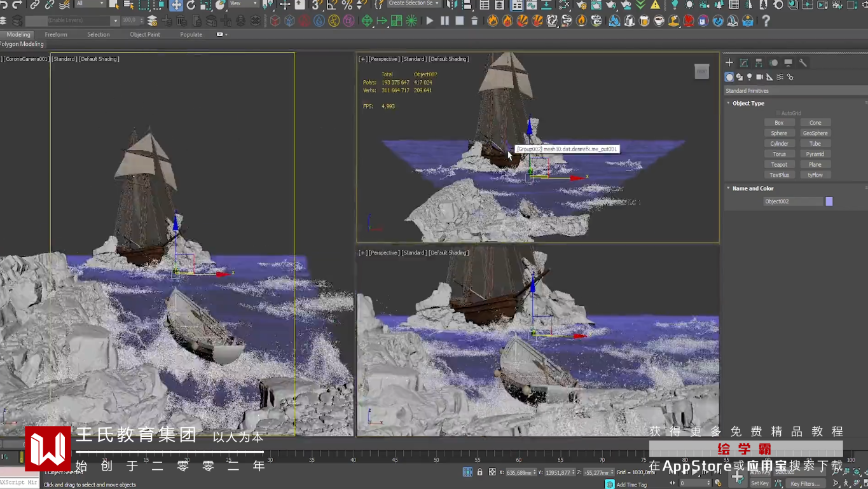Click the Angle Snap icon
Screen dimensions: 868x489
point(332,5)
